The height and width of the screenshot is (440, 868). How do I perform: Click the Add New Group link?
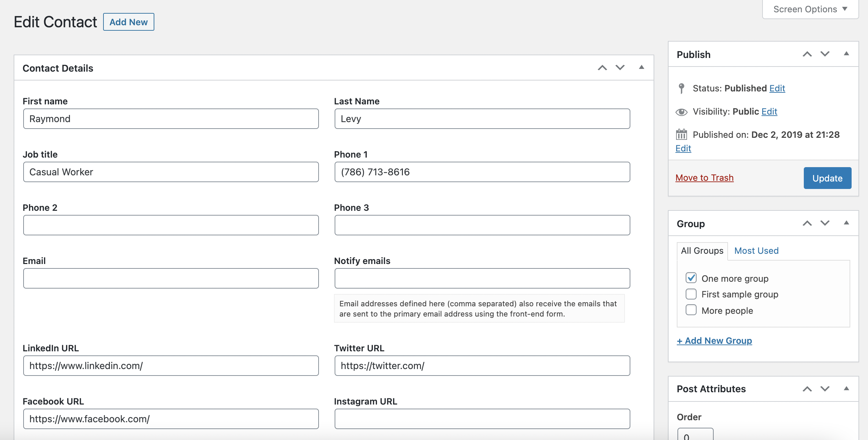[x=714, y=341]
